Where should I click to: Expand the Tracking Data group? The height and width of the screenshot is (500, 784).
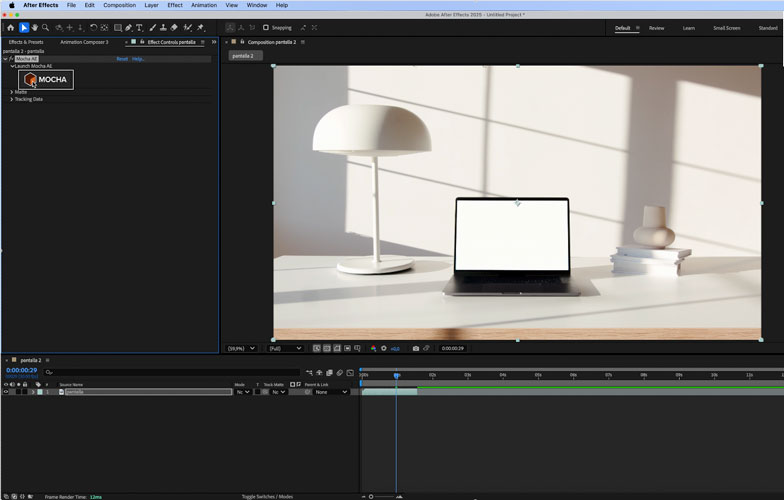(12, 99)
